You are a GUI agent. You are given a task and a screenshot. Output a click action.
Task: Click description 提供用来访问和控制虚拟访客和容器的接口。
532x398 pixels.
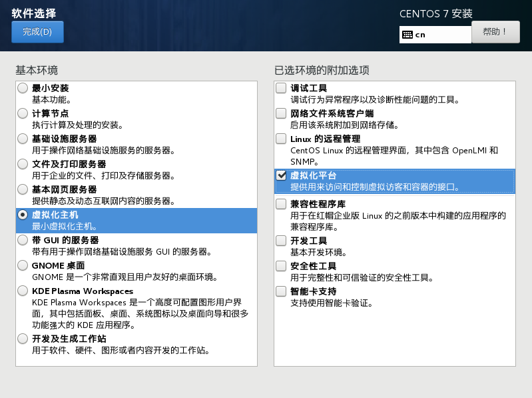point(375,187)
